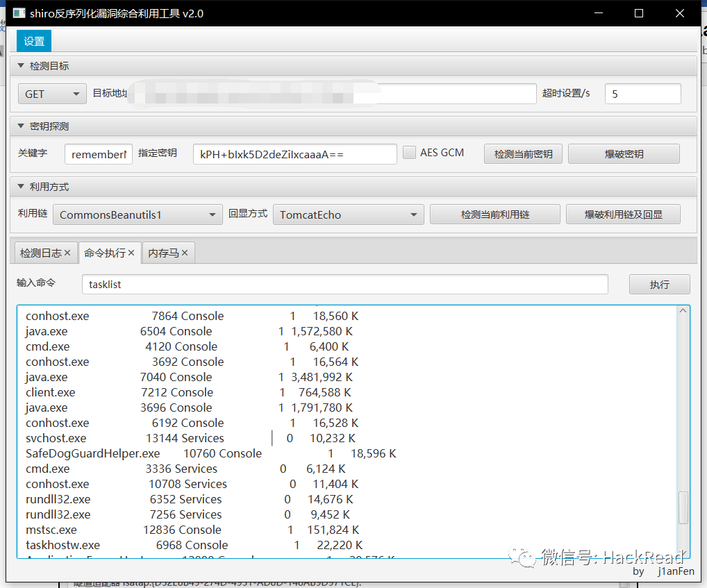
Task: Open the TomcatEcho echo method dropdown
Action: point(349,215)
